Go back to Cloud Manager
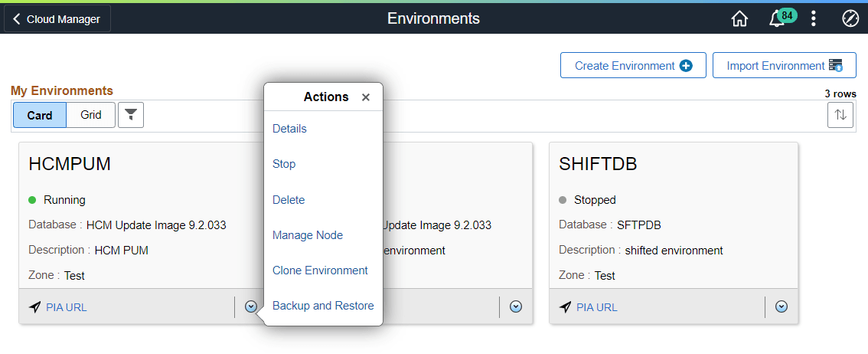Image resolution: width=868 pixels, height=354 pixels. [x=57, y=19]
